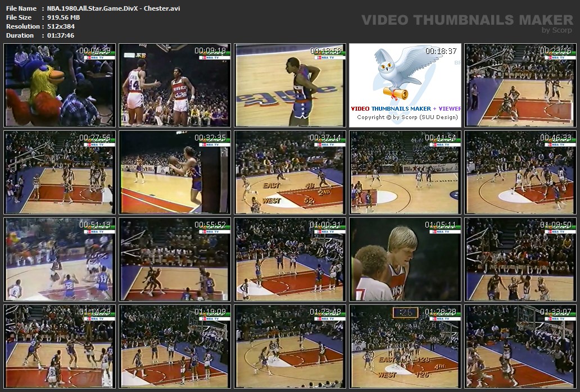
Task: Select the thumbnail stamped 01:14:29
Action: tap(60, 346)
